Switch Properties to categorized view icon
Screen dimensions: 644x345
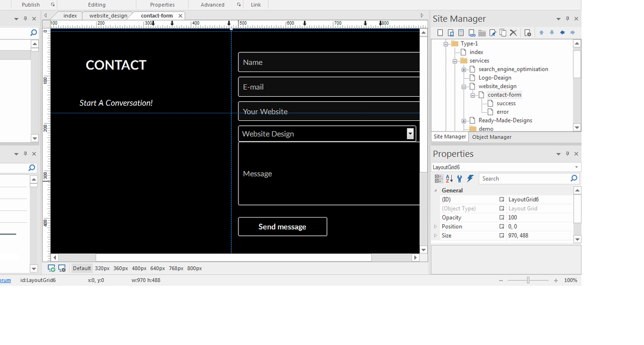coord(439,179)
